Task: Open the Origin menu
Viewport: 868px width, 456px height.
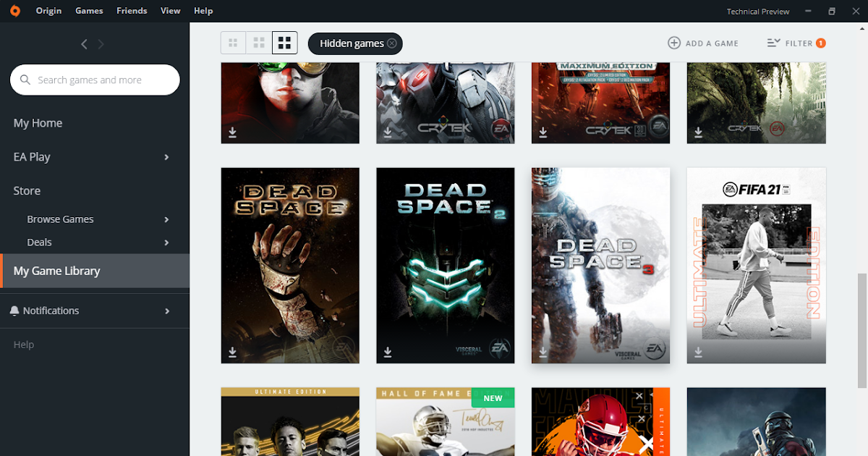Action: point(48,11)
